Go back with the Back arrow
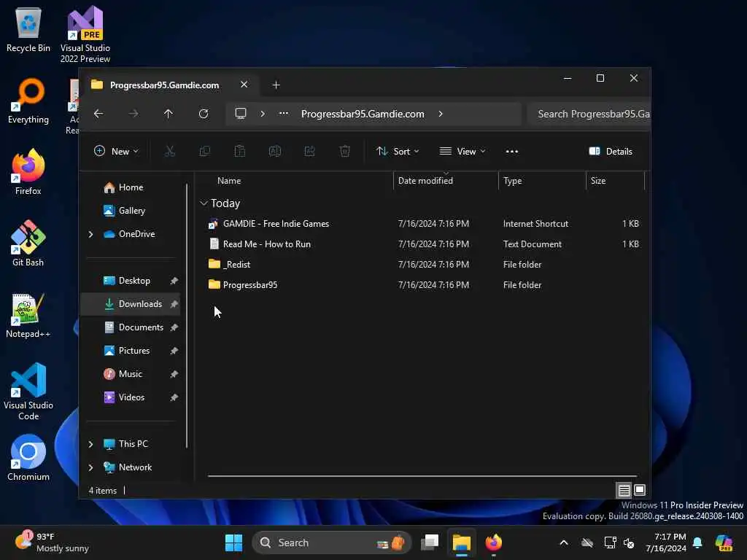Viewport: 747px width, 560px height. pyautogui.click(x=98, y=114)
